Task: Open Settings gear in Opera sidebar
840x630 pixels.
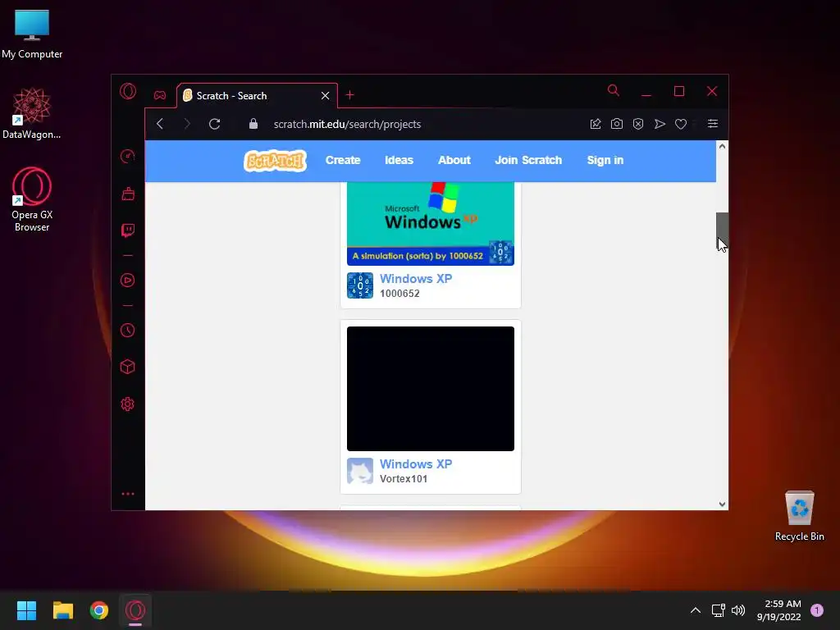Action: click(x=127, y=404)
